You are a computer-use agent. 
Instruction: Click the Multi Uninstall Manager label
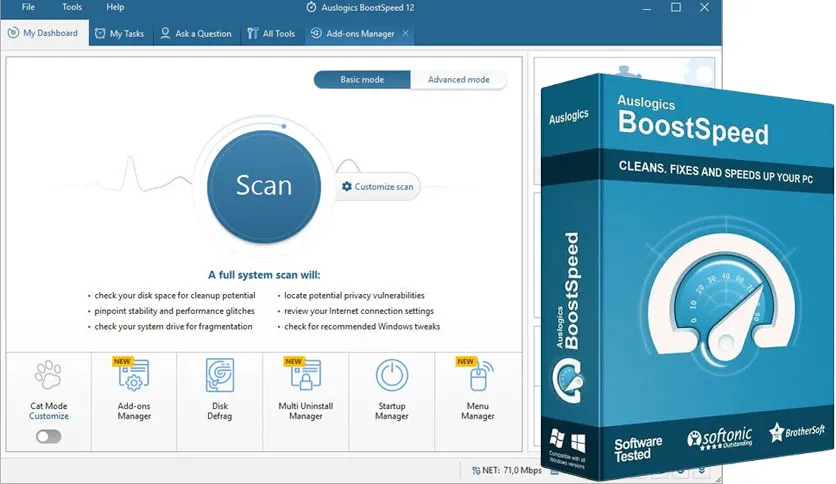306,411
